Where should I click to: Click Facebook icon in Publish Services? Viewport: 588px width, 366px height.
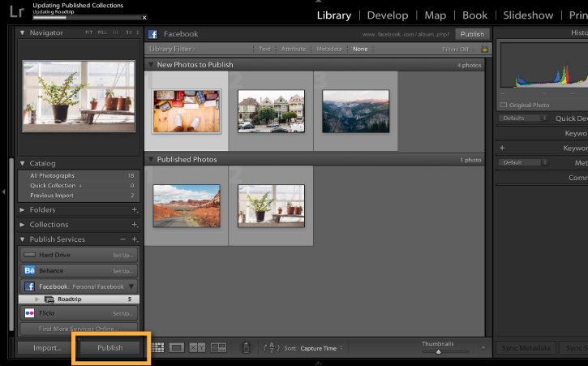click(29, 286)
